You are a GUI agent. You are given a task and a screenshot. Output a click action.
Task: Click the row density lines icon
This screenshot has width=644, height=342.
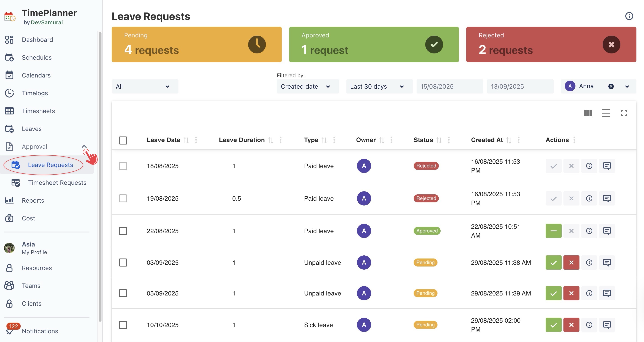(x=606, y=113)
